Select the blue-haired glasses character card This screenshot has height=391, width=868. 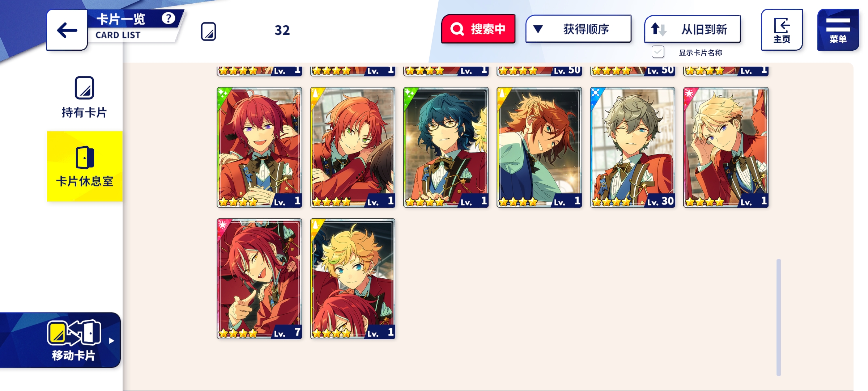(446, 147)
